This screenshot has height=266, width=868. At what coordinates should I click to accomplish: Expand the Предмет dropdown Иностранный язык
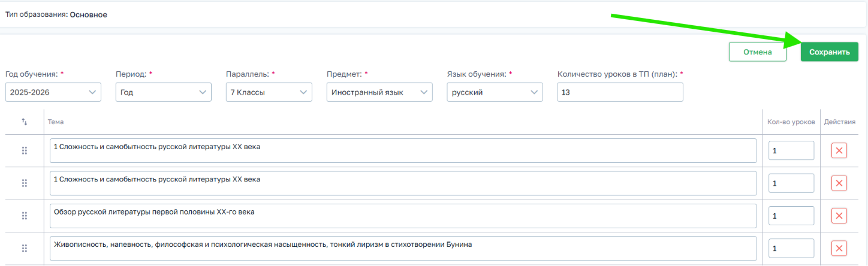pyautogui.click(x=379, y=92)
